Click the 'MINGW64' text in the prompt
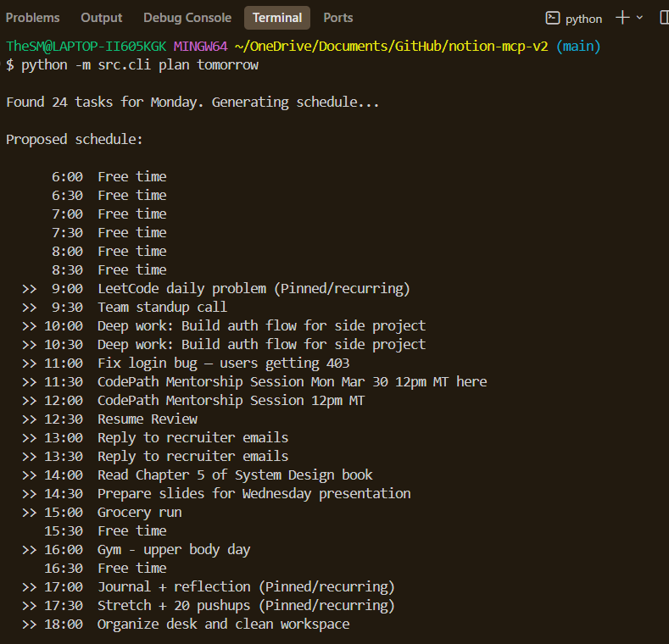The width and height of the screenshot is (669, 644). tap(200, 46)
